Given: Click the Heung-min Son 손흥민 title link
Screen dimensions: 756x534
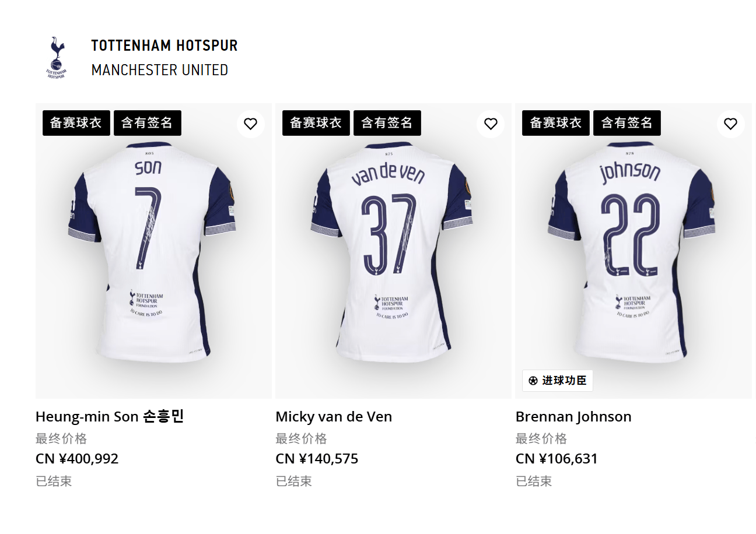Looking at the screenshot, I should tap(110, 417).
